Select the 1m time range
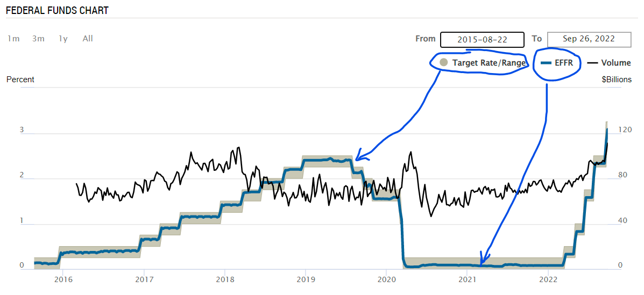This screenshot has height=295, width=644. (x=13, y=39)
